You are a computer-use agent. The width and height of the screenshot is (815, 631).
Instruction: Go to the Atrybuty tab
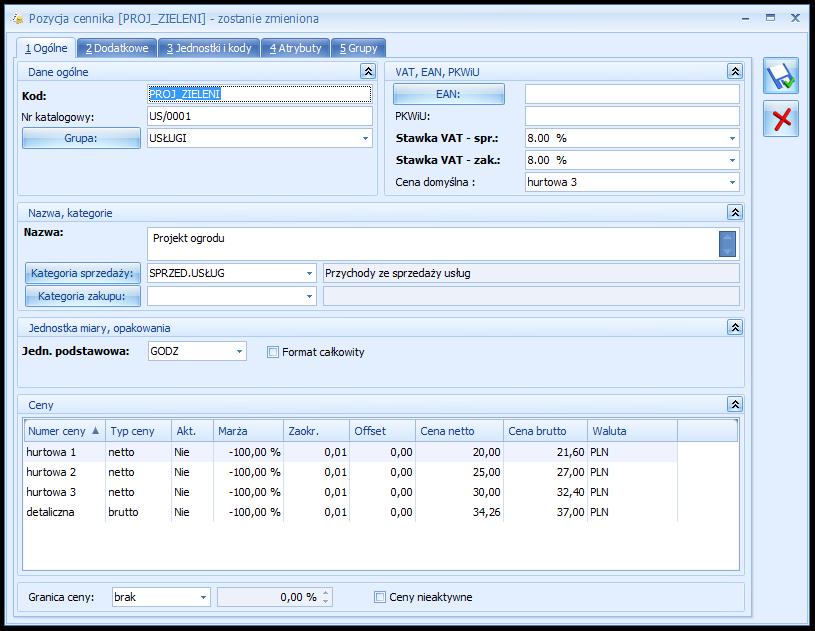[295, 48]
